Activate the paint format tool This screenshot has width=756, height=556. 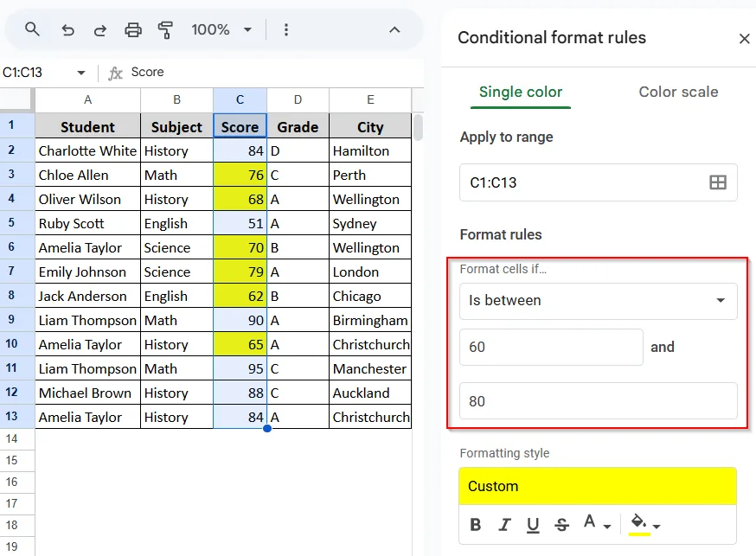tap(165, 30)
